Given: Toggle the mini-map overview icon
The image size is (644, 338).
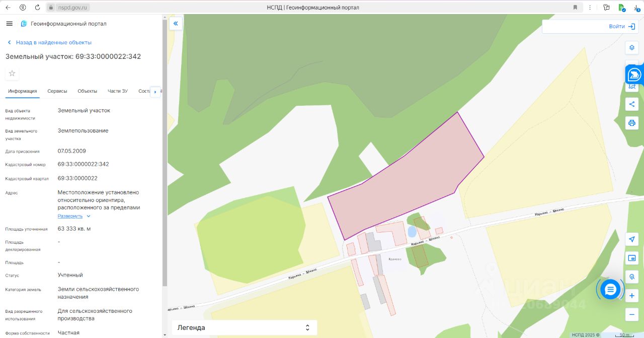Looking at the screenshot, I should point(632,258).
